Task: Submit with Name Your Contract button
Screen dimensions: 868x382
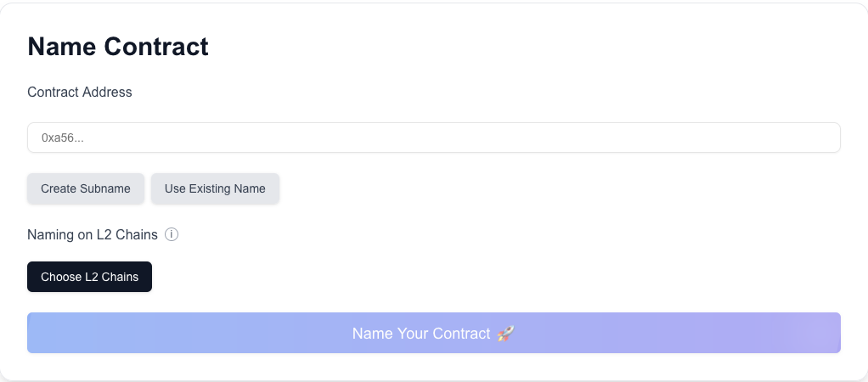Action: (433, 333)
